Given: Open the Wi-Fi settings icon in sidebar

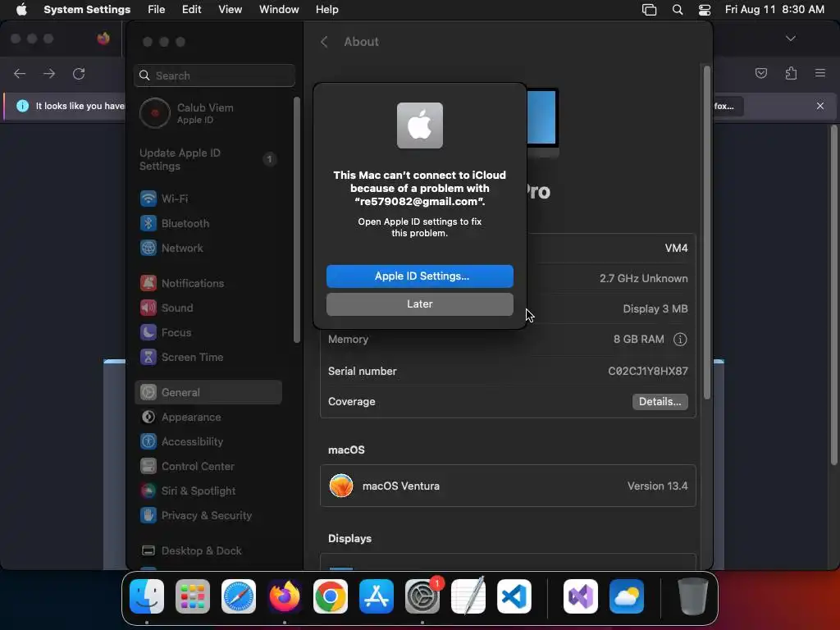Looking at the screenshot, I should pyautogui.click(x=148, y=199).
